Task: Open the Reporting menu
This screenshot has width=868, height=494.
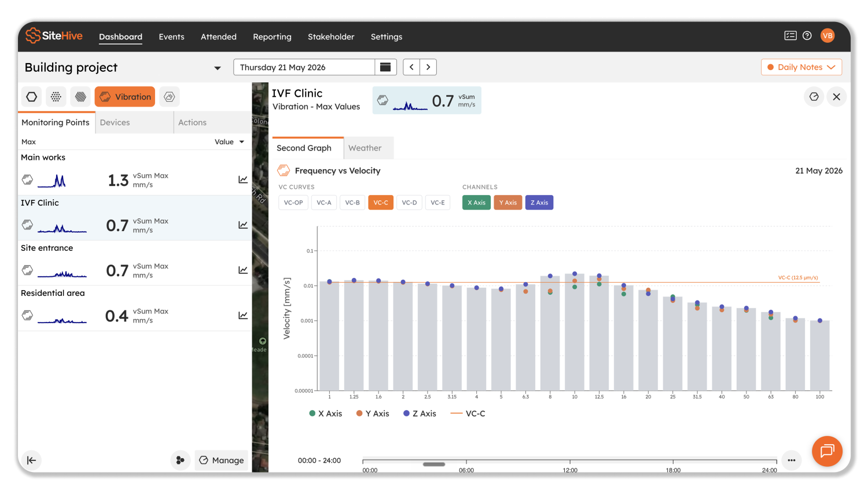Action: tap(272, 36)
